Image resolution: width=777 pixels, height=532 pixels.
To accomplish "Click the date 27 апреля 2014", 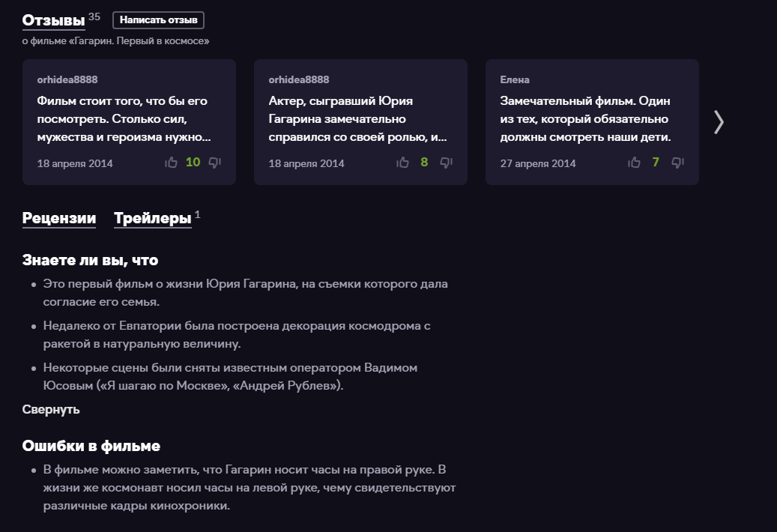I will [x=537, y=163].
